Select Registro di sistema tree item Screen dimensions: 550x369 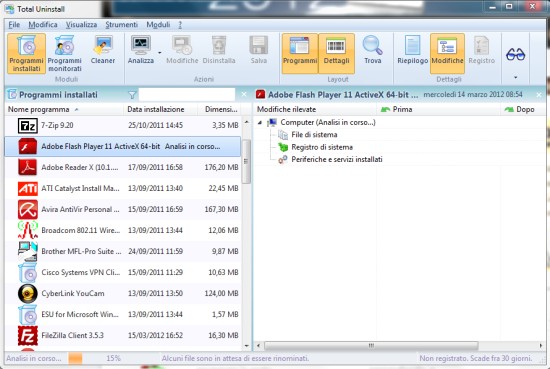(322, 147)
